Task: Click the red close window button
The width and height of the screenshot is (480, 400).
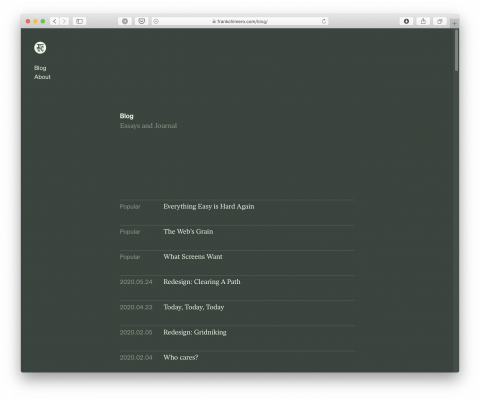Action: (x=28, y=21)
